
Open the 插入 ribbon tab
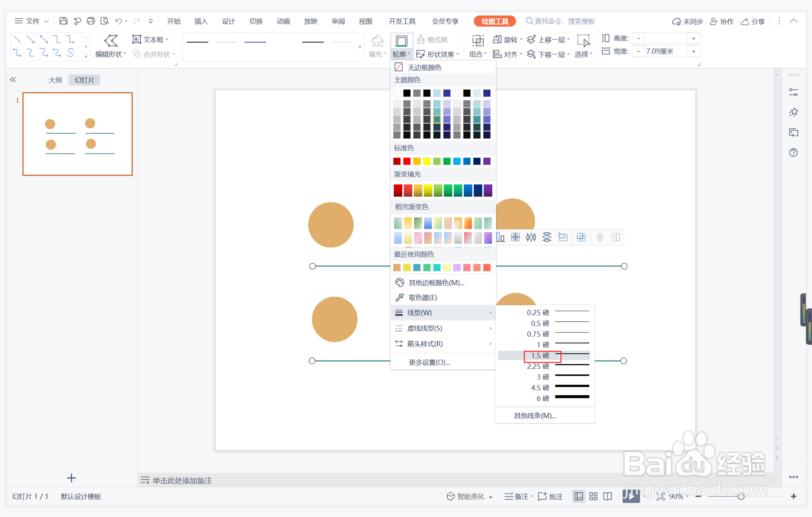[x=201, y=21]
